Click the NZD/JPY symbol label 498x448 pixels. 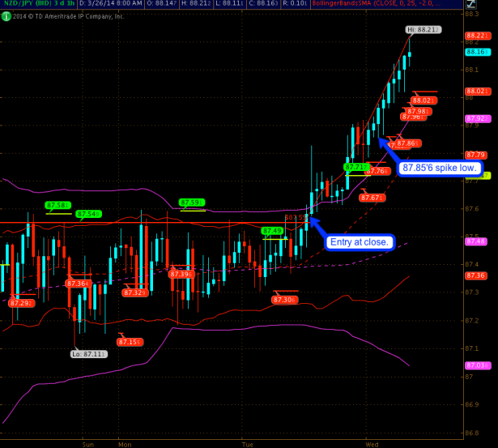click(x=22, y=6)
